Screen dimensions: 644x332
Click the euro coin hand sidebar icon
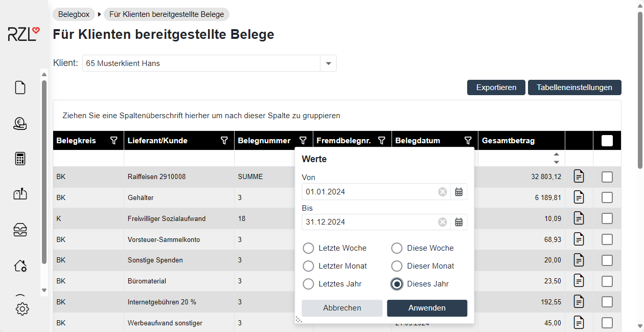pyautogui.click(x=20, y=123)
